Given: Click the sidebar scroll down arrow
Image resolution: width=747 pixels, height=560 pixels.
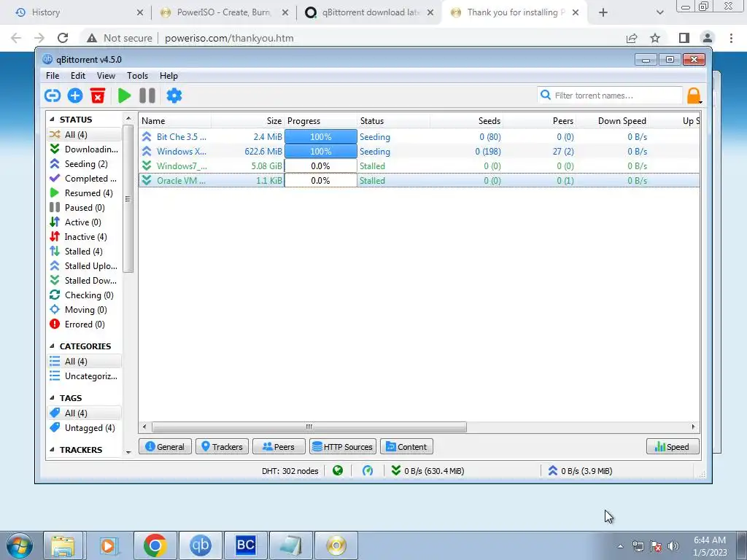Looking at the screenshot, I should 128,452.
